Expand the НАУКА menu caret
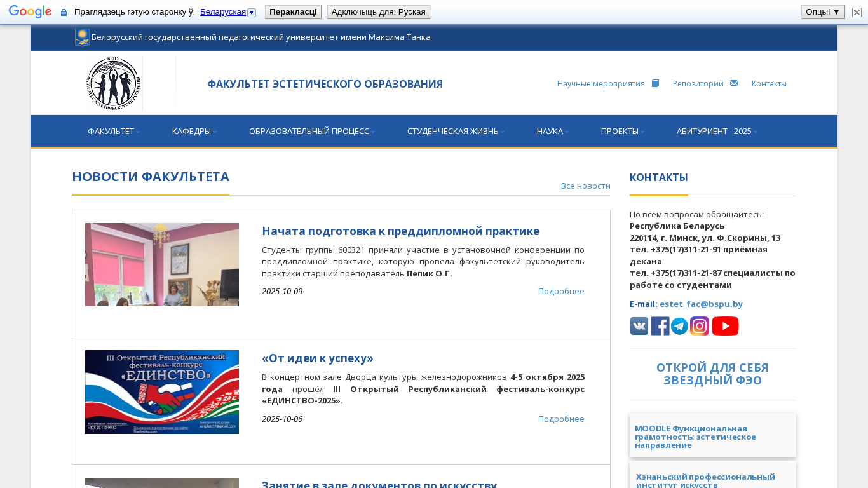868x488 pixels. [x=567, y=132]
